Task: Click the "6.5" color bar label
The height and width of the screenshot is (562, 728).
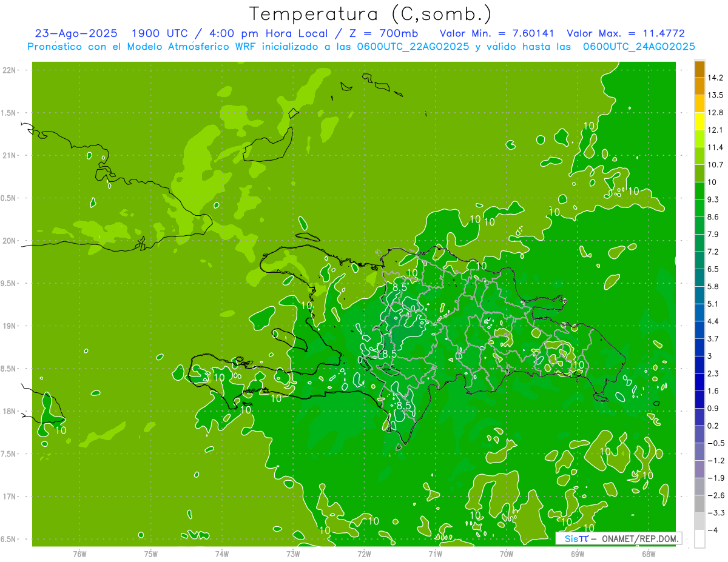Action: pos(713,269)
